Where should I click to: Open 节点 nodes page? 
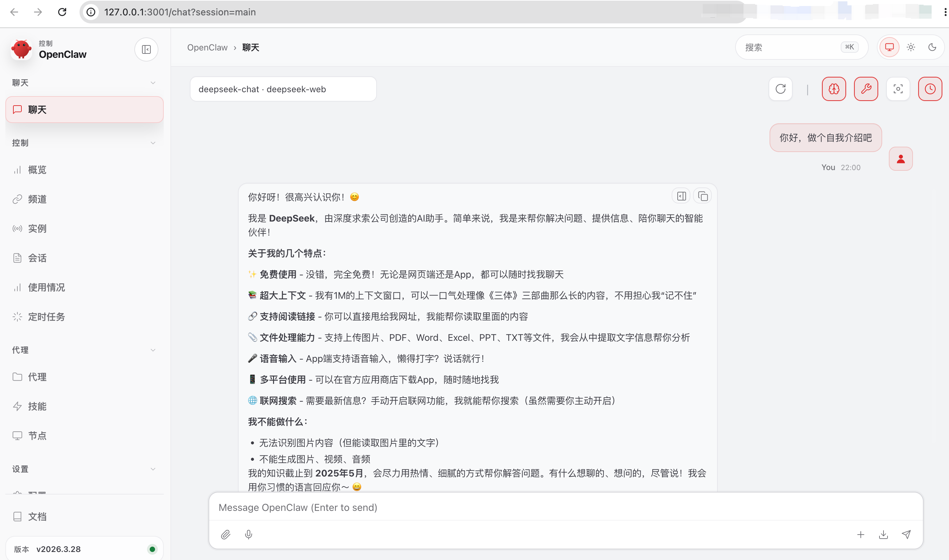click(85, 436)
